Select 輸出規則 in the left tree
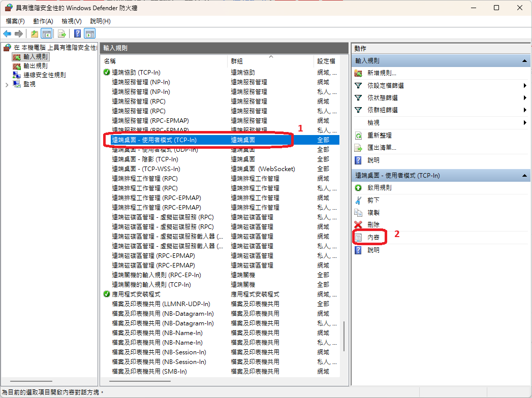This screenshot has width=532, height=398. 36,66
